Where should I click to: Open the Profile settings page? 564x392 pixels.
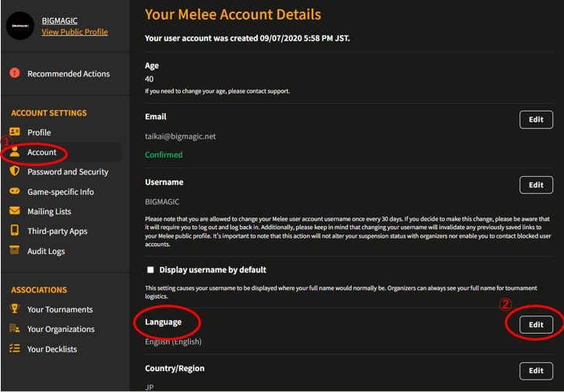pos(39,132)
